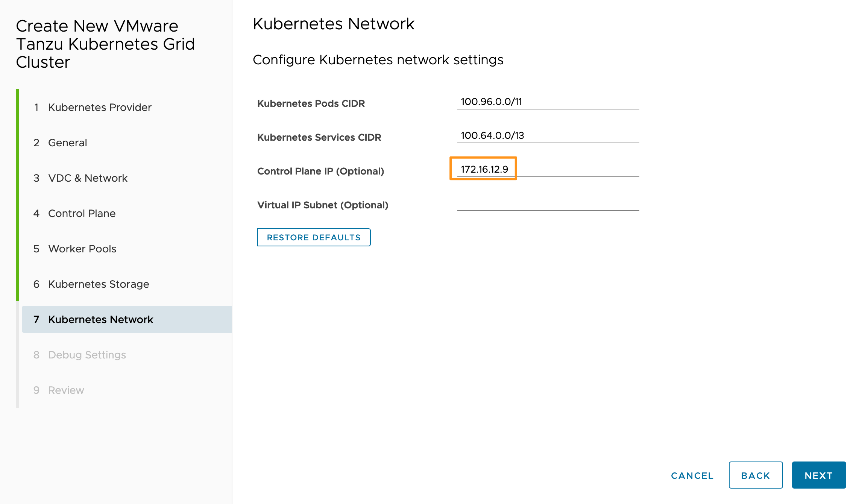Click the Virtual IP Subnet (Optional) label
Screen dimensions: 862x504
323,205
